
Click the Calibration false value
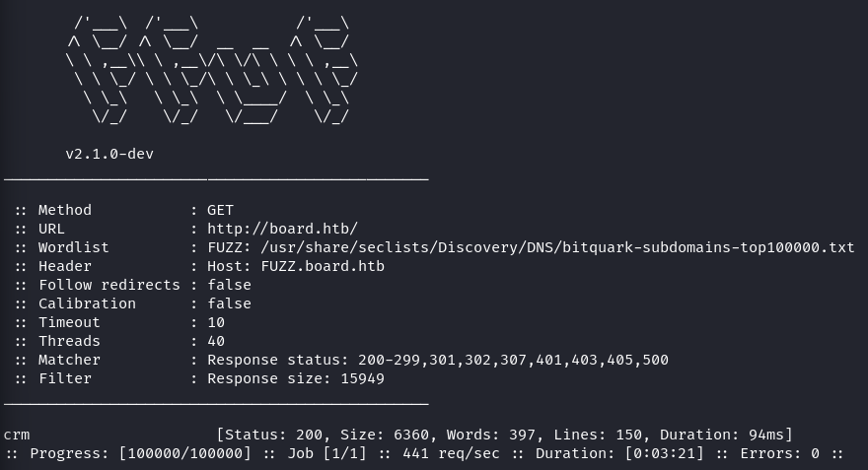(229, 303)
